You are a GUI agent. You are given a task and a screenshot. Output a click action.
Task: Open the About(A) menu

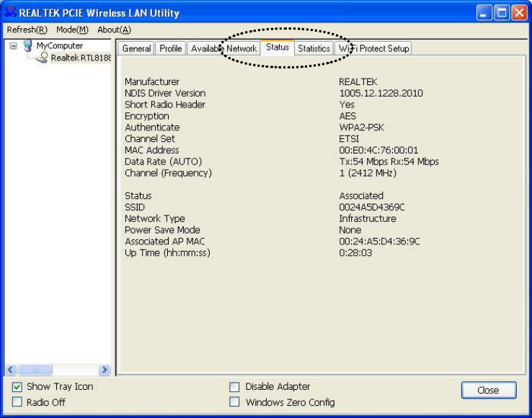tap(114, 30)
